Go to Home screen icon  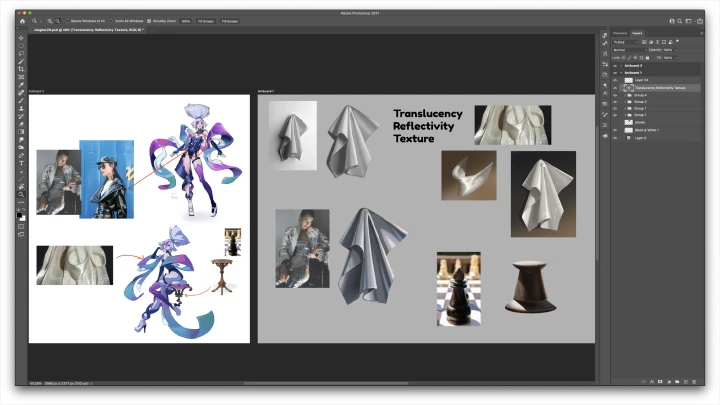22,21
